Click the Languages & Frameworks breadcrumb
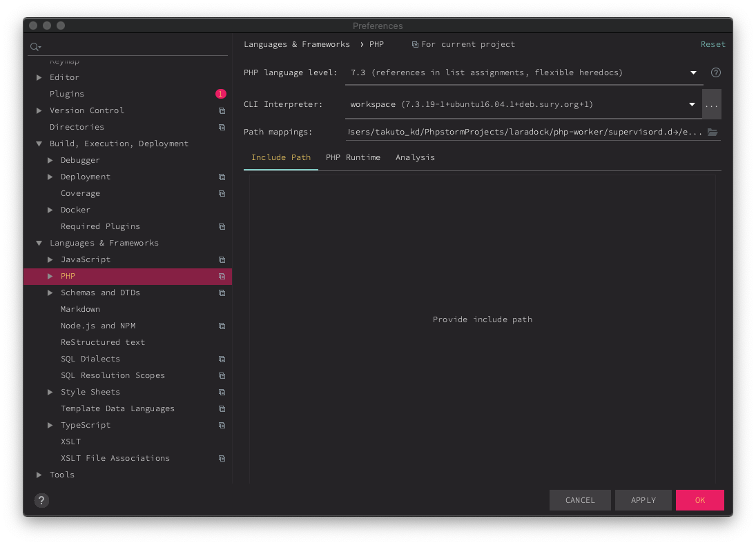756x545 pixels. pos(296,44)
